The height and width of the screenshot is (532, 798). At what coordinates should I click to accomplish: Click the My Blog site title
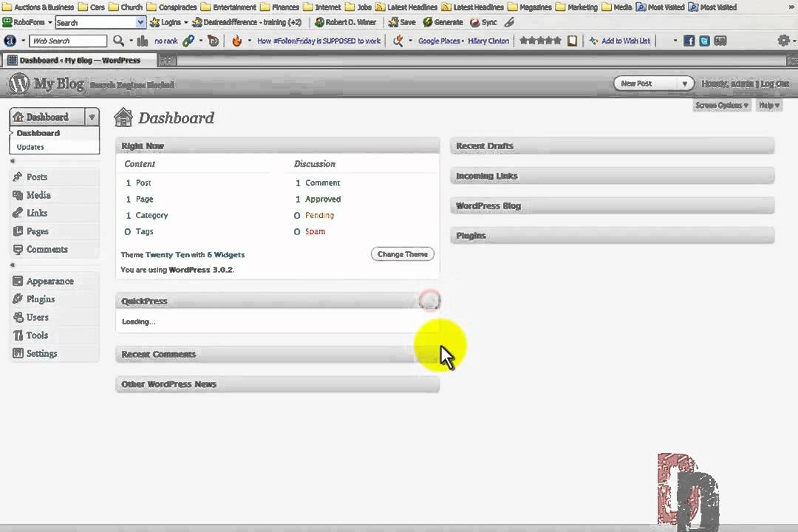(58, 83)
